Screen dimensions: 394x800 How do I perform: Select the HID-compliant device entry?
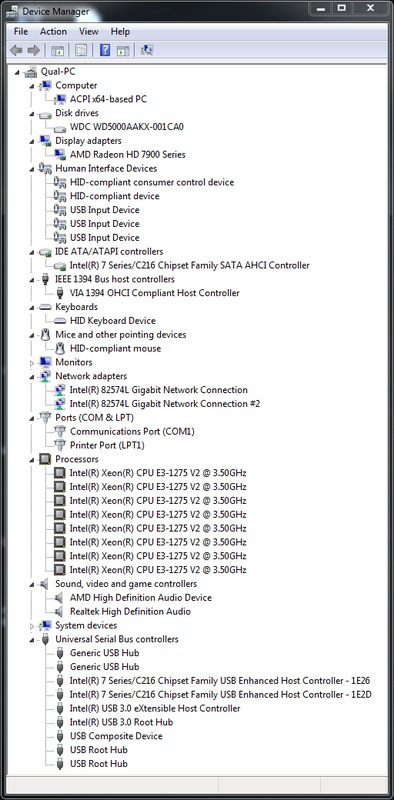pos(115,196)
